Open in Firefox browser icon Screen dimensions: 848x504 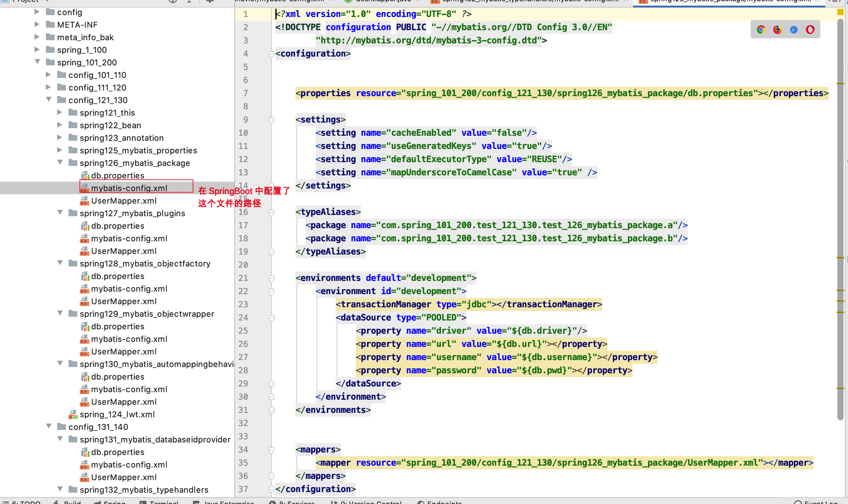(x=777, y=30)
